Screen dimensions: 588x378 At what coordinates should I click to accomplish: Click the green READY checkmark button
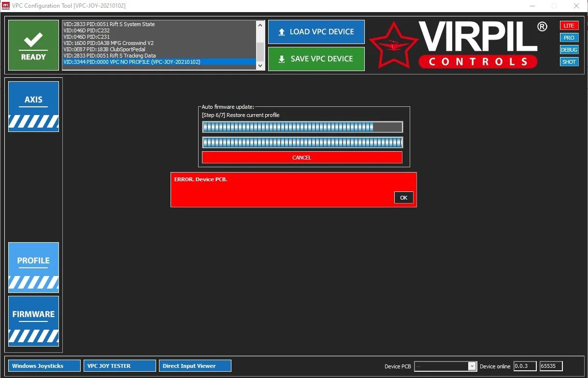point(33,45)
